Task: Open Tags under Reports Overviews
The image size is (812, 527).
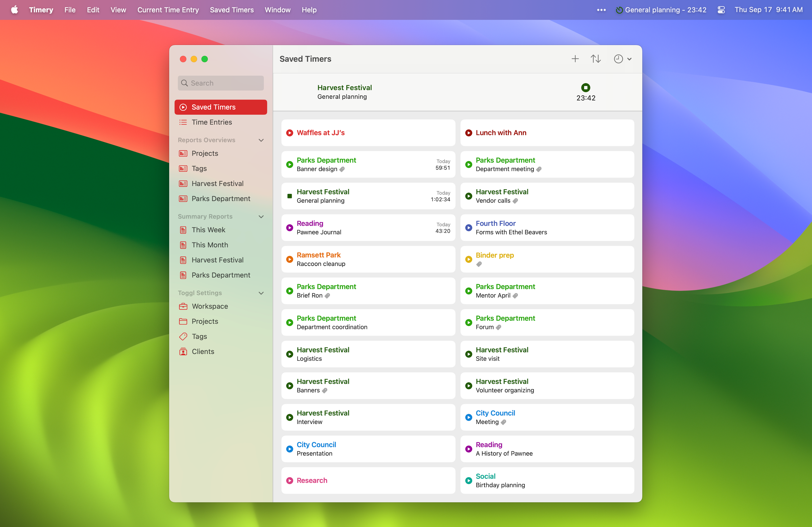Action: [221, 169]
